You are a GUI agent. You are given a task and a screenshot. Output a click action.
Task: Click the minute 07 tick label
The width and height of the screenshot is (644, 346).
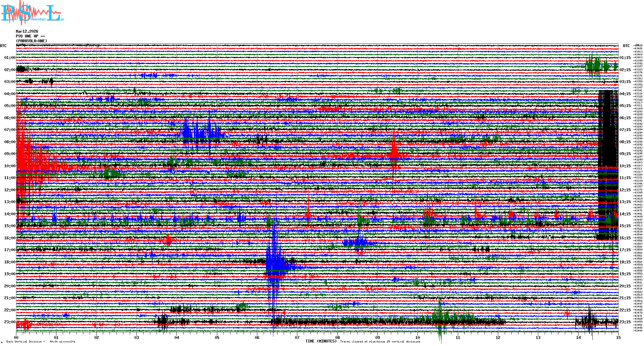(297, 337)
